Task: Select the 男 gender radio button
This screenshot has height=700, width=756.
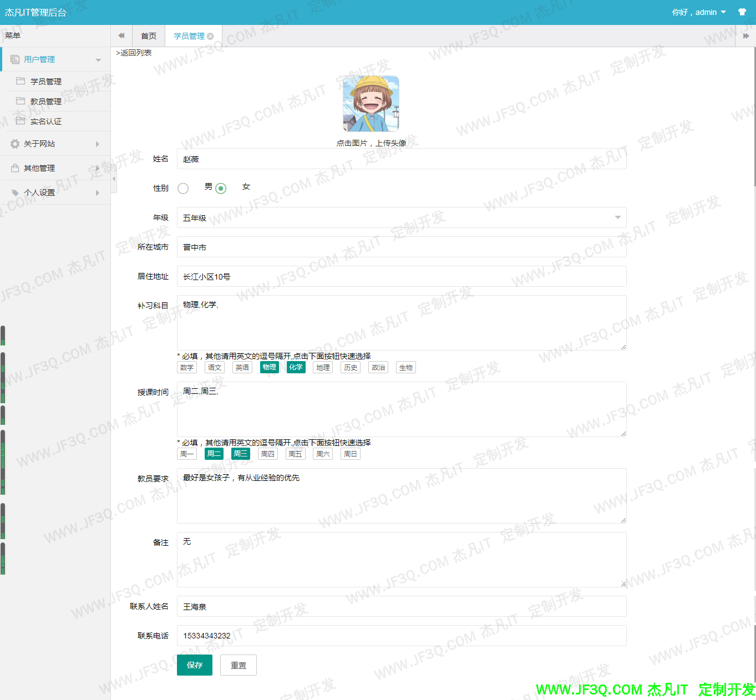Action: 183,188
